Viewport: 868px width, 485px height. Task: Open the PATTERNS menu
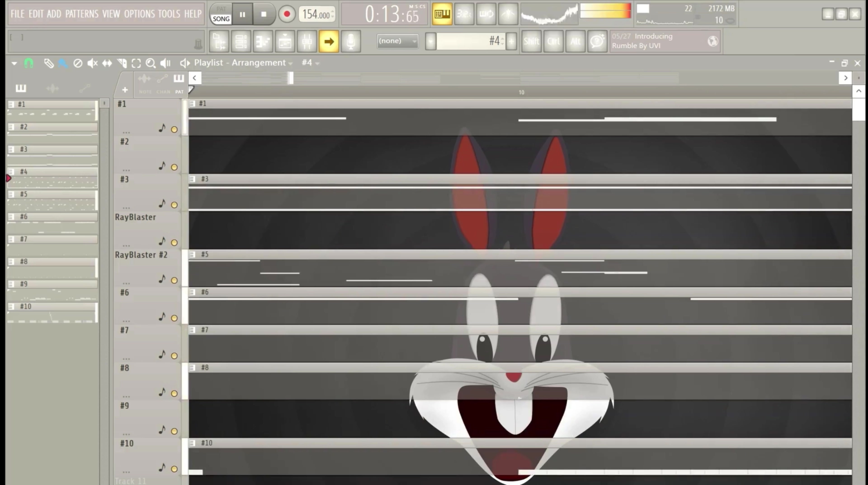pyautogui.click(x=82, y=14)
